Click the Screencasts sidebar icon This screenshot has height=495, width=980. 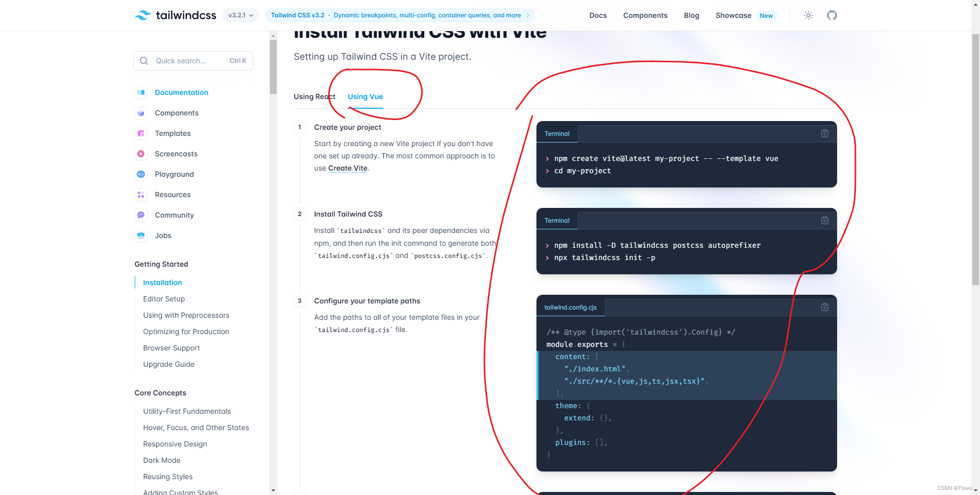[141, 154]
